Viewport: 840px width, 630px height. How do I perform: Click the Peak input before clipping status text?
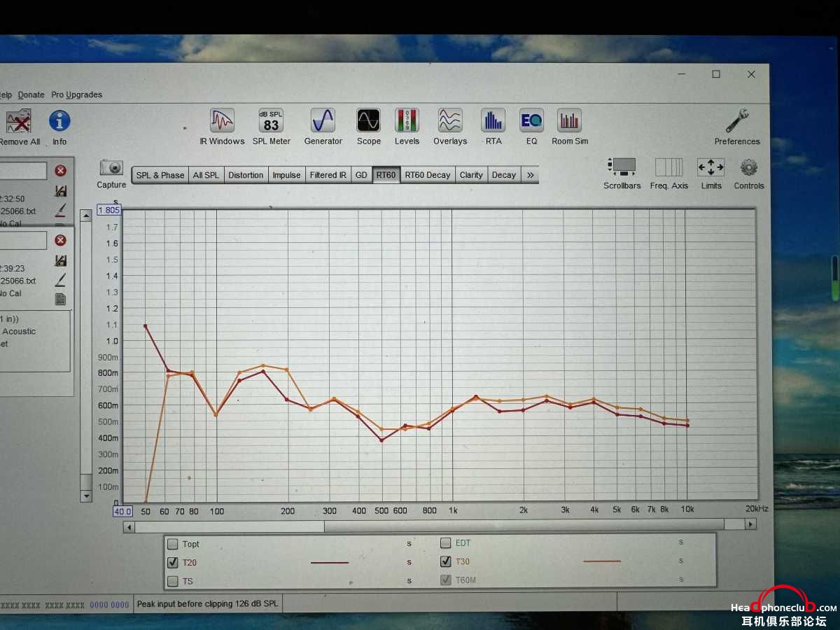click(x=209, y=603)
